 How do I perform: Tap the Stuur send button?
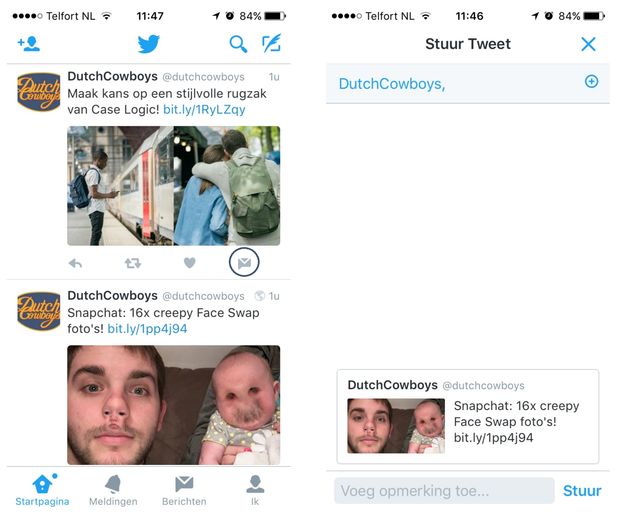[582, 490]
